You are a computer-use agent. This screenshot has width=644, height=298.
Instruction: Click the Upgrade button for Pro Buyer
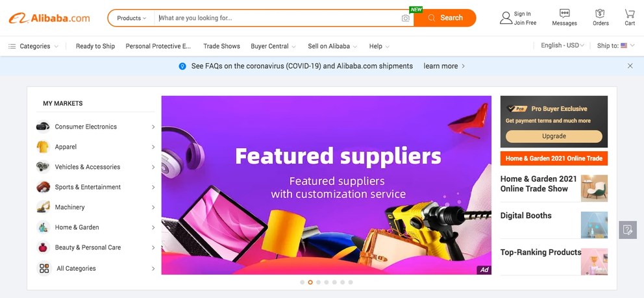click(x=554, y=136)
